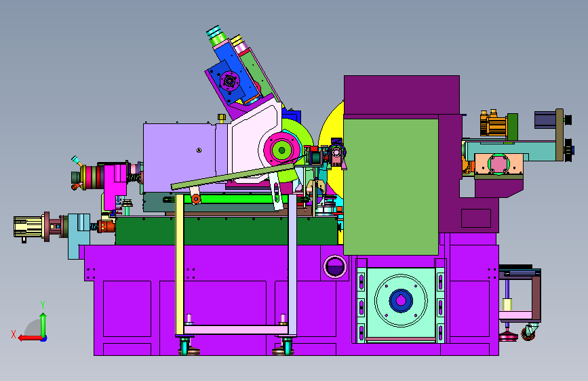Select the large green rectangular cover panel
The image size is (588, 381).
pyautogui.click(x=391, y=186)
